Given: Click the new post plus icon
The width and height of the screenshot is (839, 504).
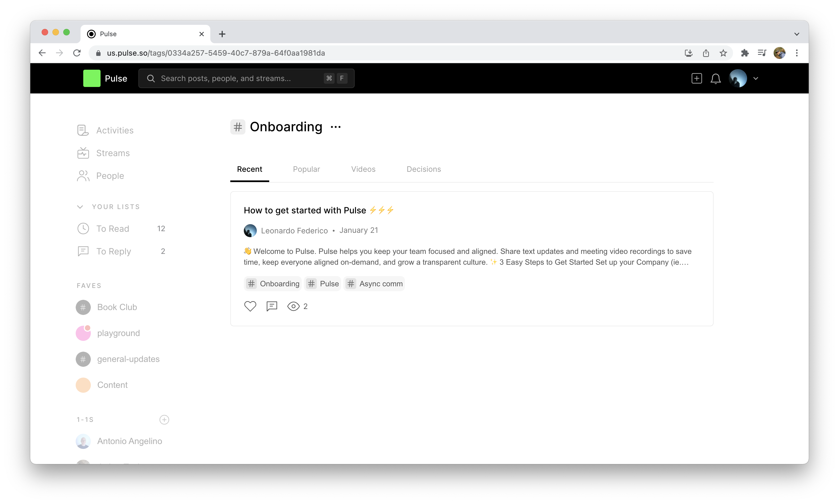Looking at the screenshot, I should [x=696, y=78].
